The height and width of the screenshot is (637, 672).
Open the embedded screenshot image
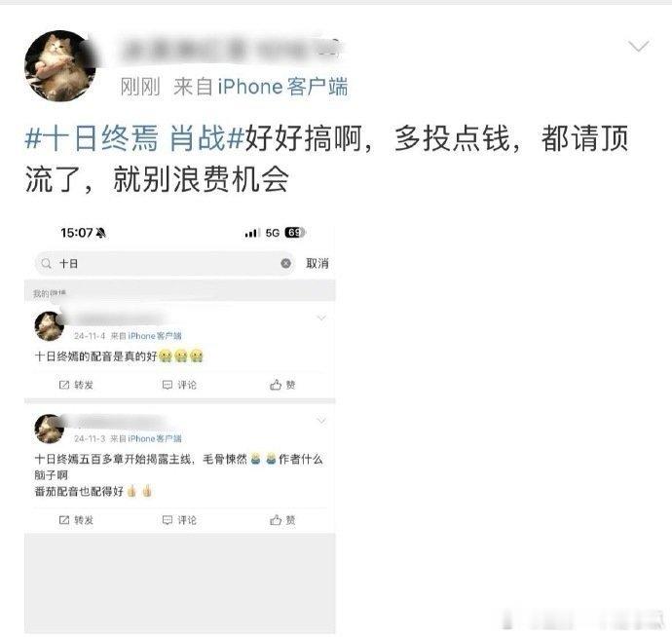point(180,427)
